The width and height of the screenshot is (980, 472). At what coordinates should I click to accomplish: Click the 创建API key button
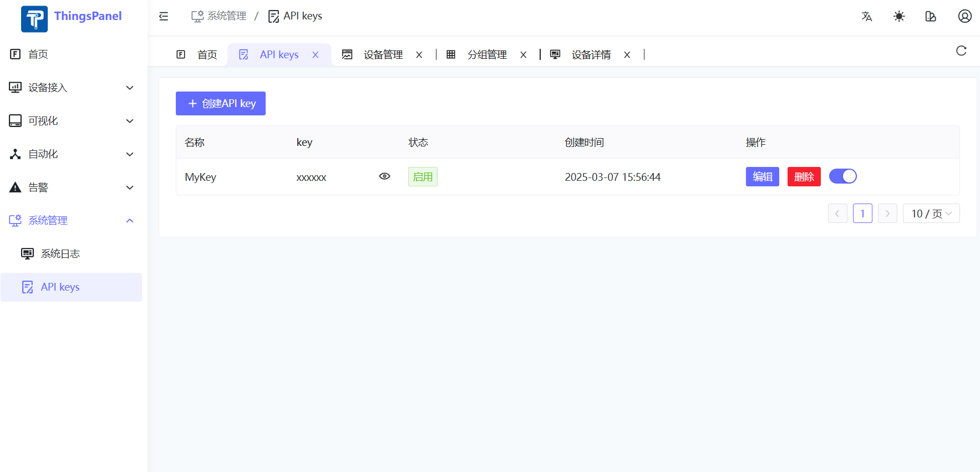coord(221,104)
